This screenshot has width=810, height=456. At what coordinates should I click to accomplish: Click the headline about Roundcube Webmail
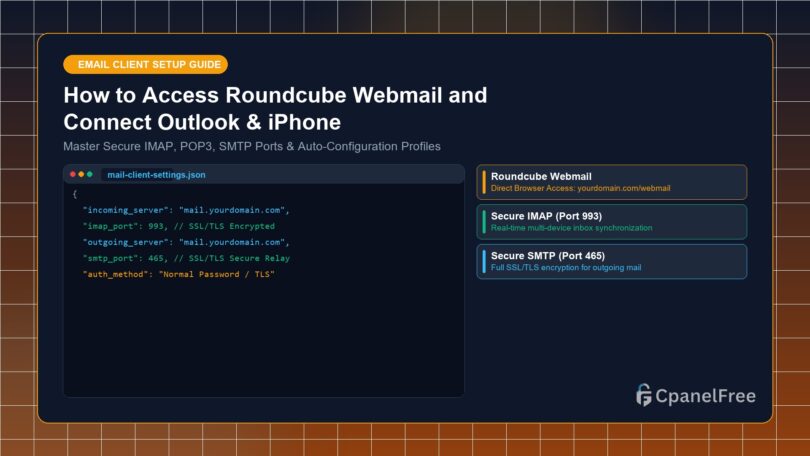point(275,108)
